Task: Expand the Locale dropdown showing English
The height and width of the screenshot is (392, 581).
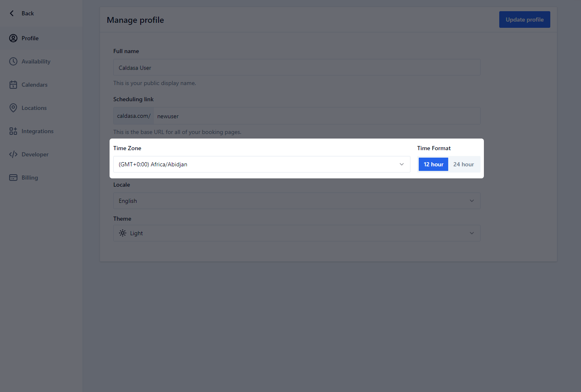Action: pos(297,200)
